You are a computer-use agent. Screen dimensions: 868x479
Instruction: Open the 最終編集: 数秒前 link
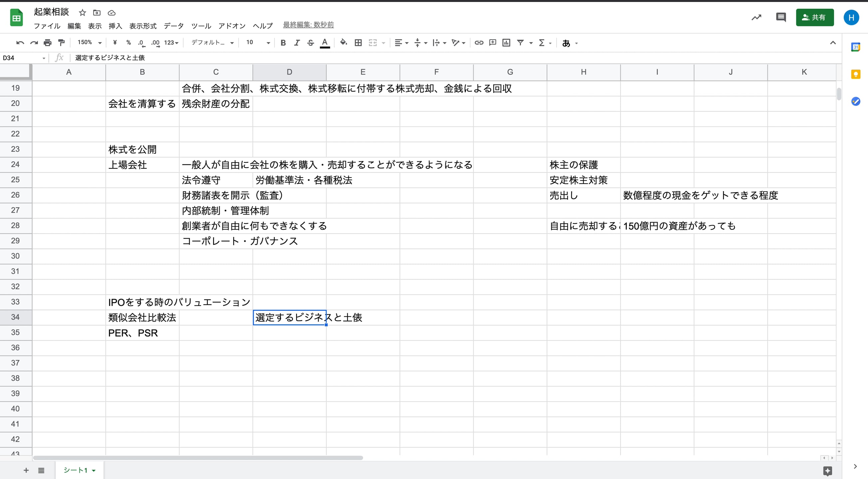coord(308,25)
